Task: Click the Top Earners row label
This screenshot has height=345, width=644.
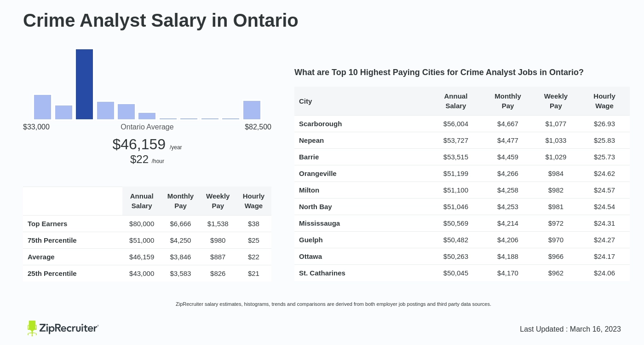Action: 47,223
